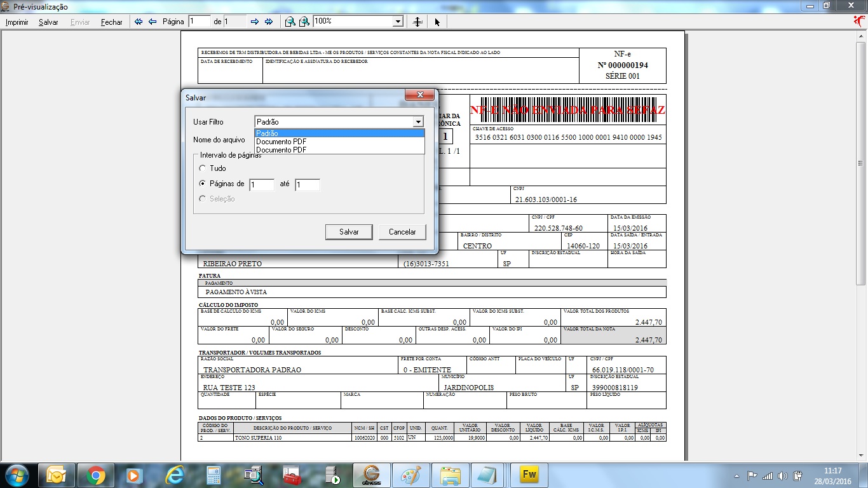Open the media player taskbar icon

(134, 475)
